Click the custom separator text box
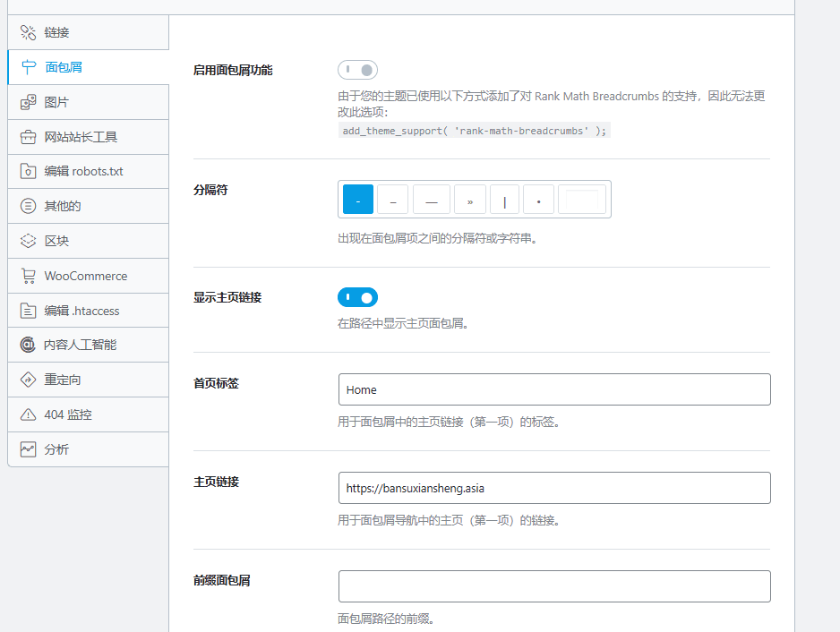The image size is (840, 632). coord(582,200)
